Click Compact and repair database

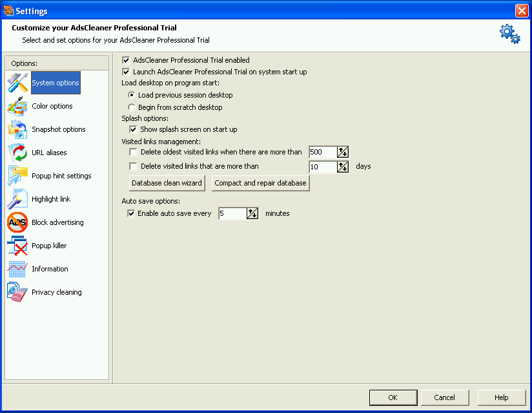(261, 183)
